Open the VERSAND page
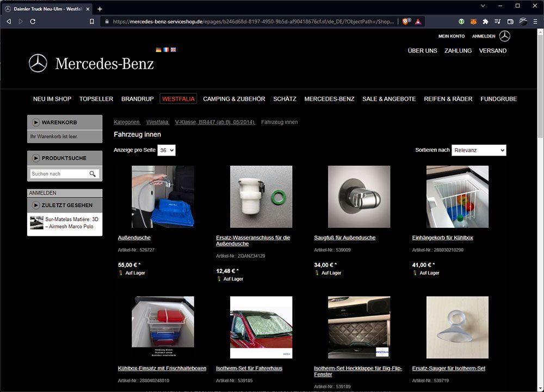The width and height of the screenshot is (544, 392). (493, 51)
